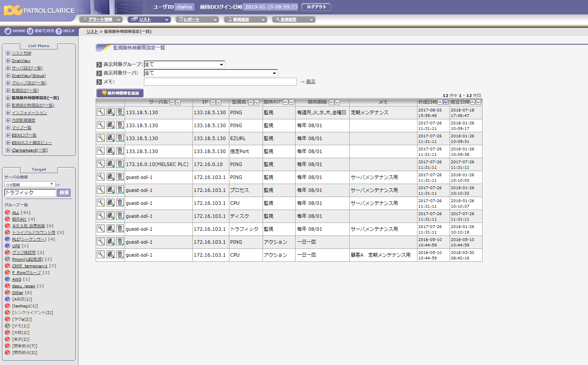This screenshot has height=365, width=588.
Task: Click the 172.16.0.10(MELSEC PLC) server name
Action: click(157, 164)
